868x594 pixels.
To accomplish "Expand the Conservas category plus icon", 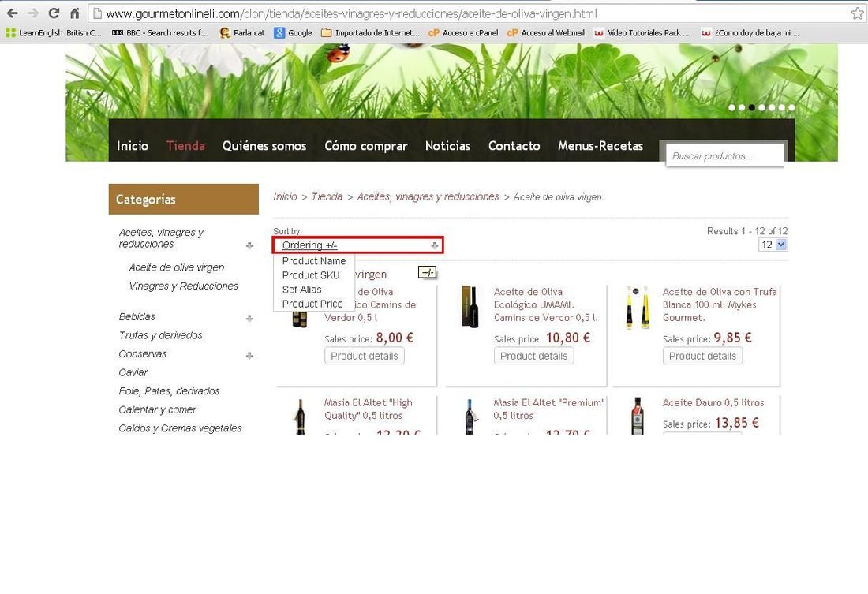I will 249,356.
